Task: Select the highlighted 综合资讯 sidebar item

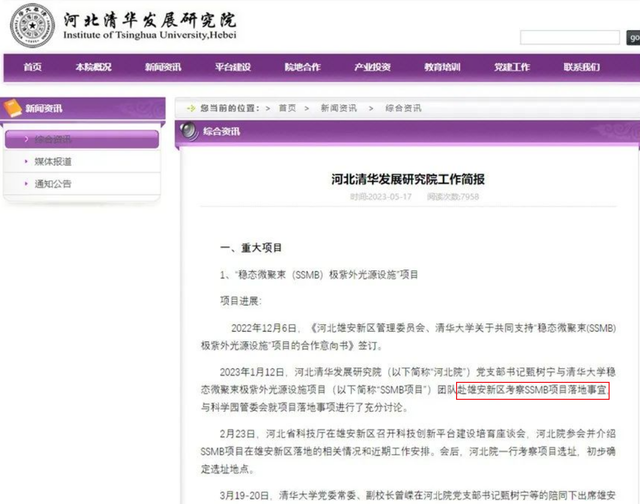Action: (x=82, y=139)
